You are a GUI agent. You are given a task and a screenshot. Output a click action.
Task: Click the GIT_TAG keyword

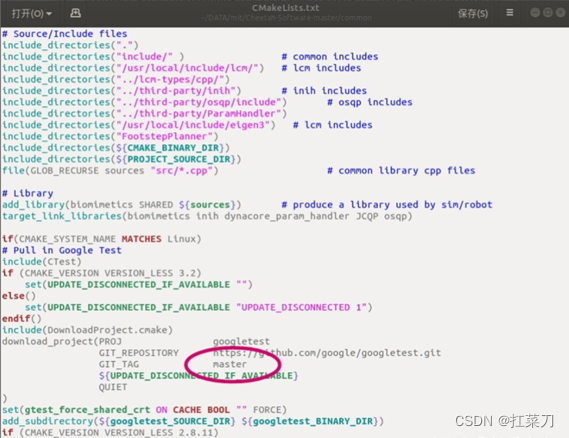click(119, 365)
